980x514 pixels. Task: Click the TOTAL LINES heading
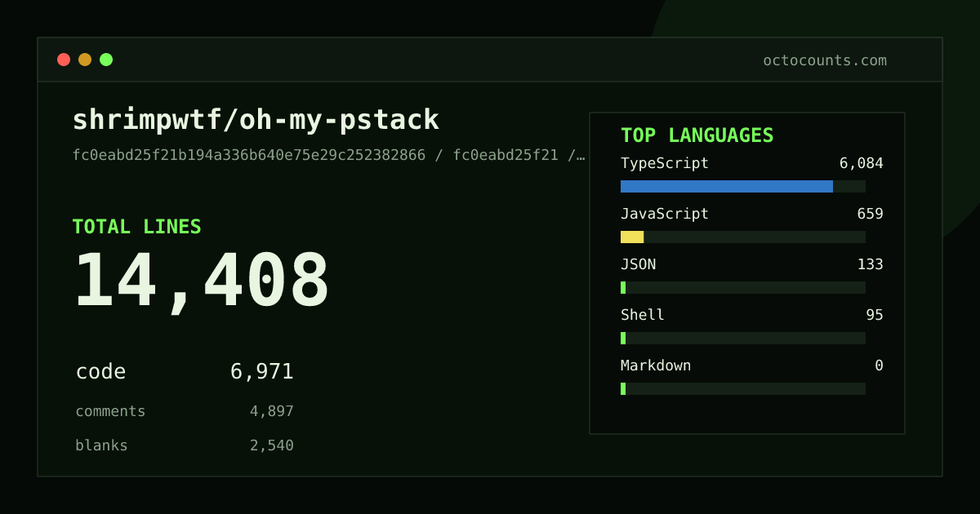136,227
